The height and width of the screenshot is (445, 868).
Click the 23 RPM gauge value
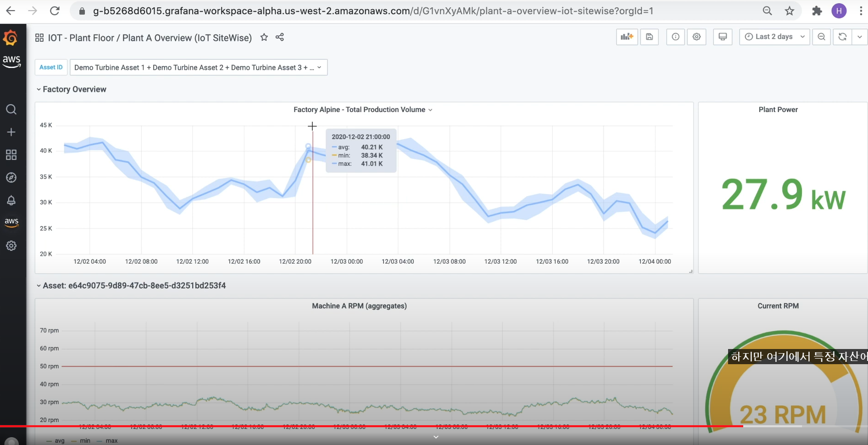coord(783,415)
